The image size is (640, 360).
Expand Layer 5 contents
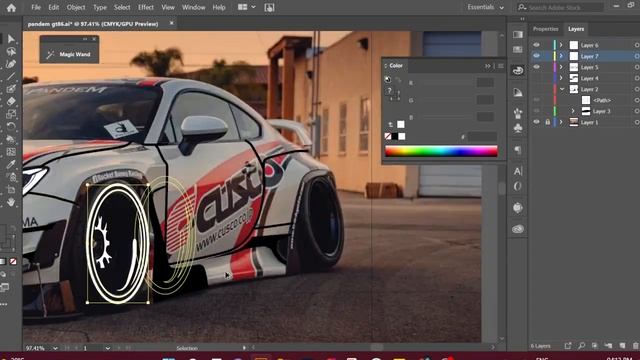click(561, 67)
